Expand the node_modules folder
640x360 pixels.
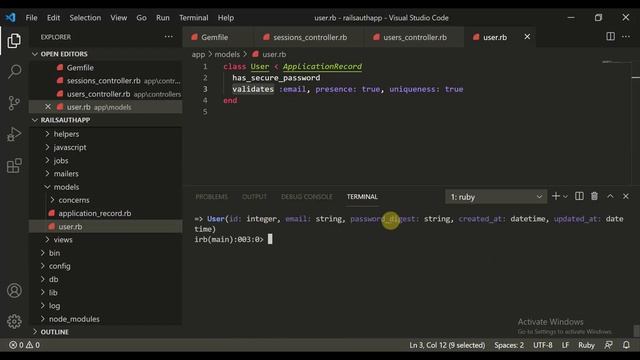tap(74, 319)
